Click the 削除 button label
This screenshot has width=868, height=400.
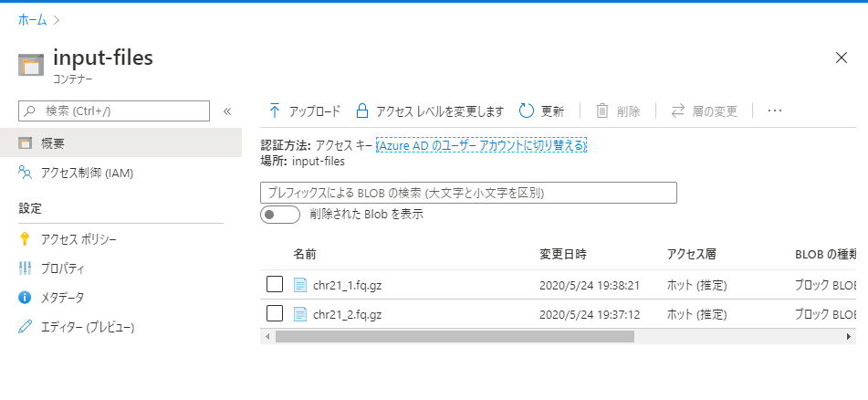pyautogui.click(x=628, y=111)
